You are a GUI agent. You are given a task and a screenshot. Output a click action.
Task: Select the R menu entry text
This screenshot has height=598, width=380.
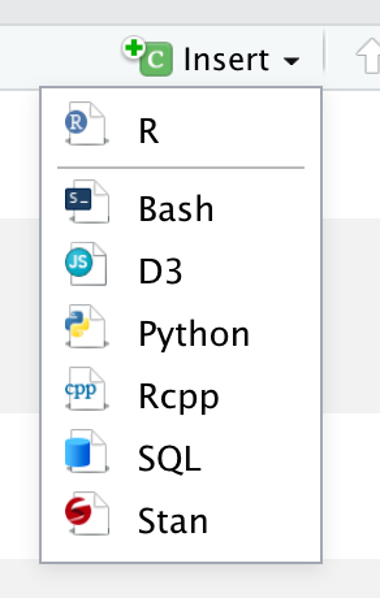tap(148, 131)
